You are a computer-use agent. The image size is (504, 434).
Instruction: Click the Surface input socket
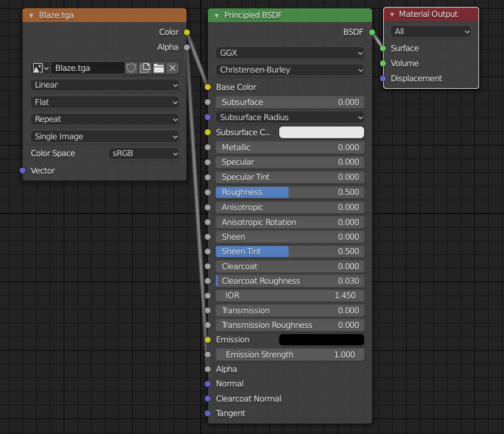pos(383,49)
